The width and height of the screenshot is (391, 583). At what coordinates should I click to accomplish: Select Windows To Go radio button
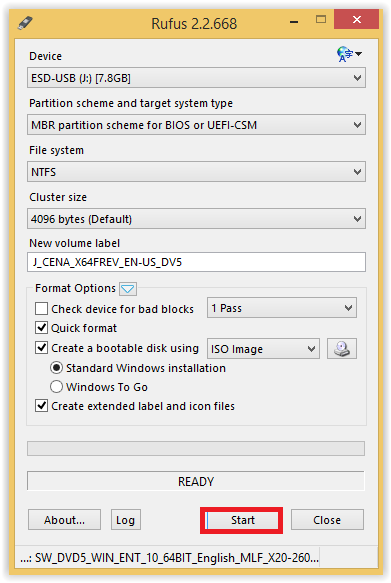56,387
